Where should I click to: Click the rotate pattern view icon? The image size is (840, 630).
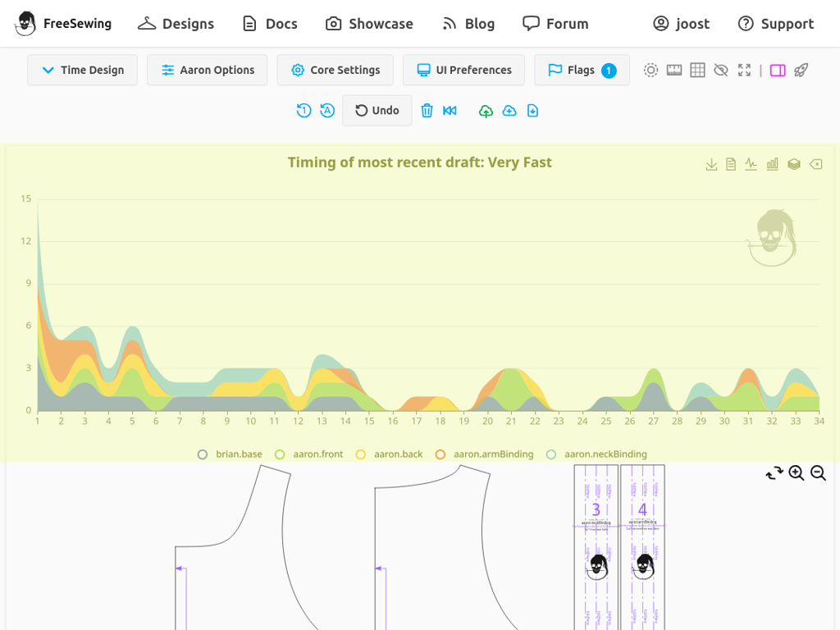tap(774, 473)
